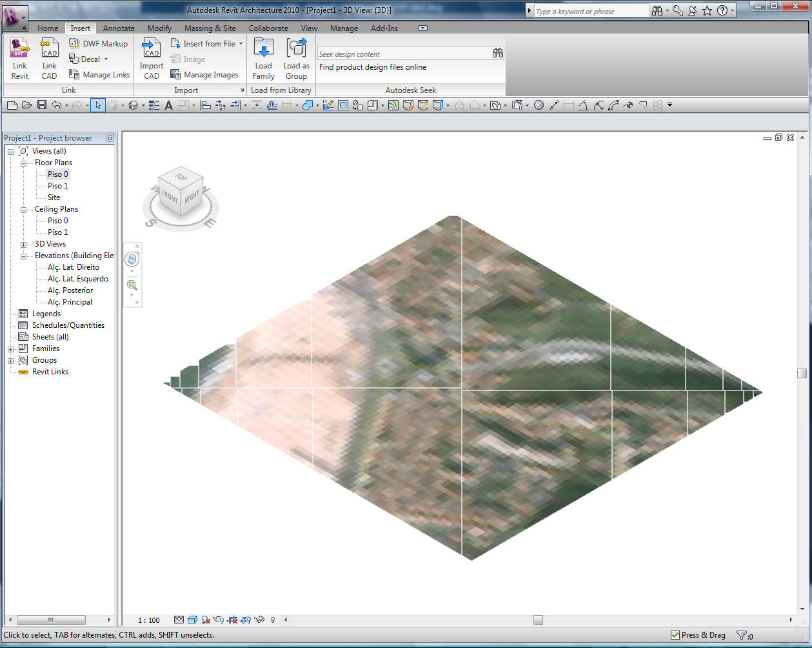This screenshot has width=812, height=648.
Task: Click the selection filter icon in status bar
Action: (742, 635)
